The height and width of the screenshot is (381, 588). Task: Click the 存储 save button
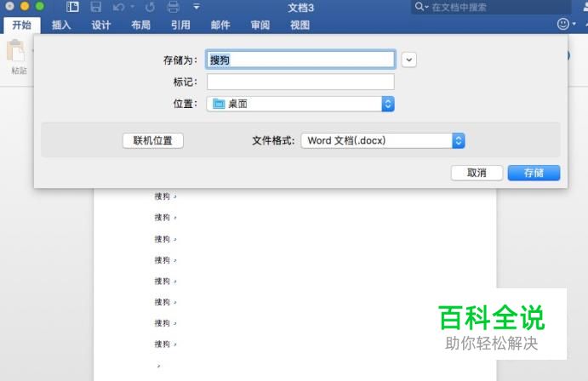(534, 173)
